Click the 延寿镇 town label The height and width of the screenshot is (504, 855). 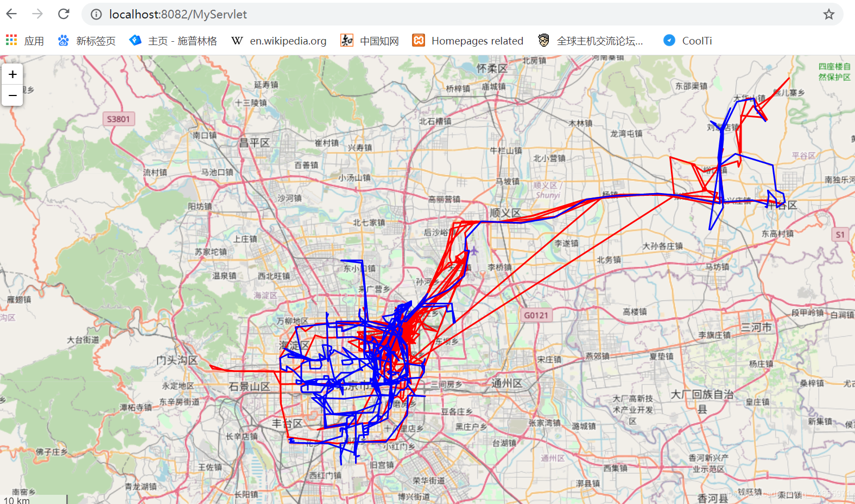(x=266, y=85)
